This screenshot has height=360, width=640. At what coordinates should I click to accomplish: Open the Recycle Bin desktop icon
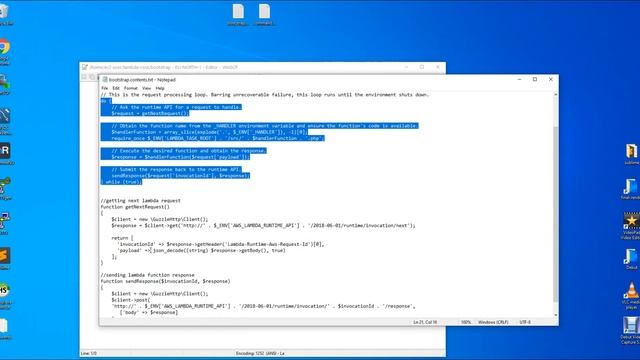click(x=4, y=14)
